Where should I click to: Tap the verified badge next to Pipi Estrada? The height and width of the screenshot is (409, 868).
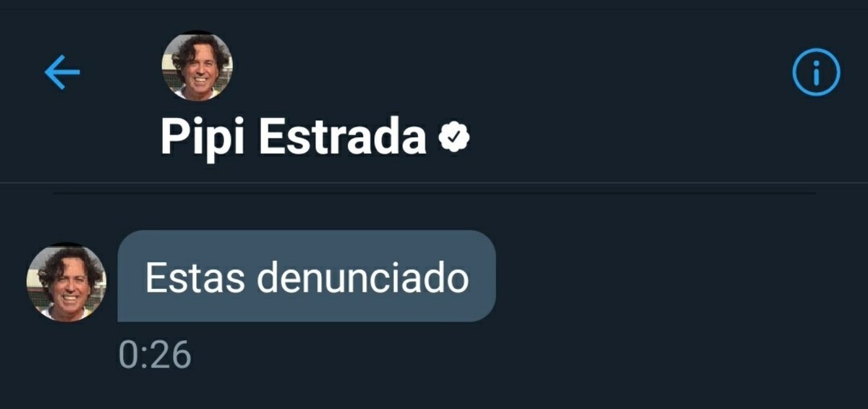click(x=455, y=138)
